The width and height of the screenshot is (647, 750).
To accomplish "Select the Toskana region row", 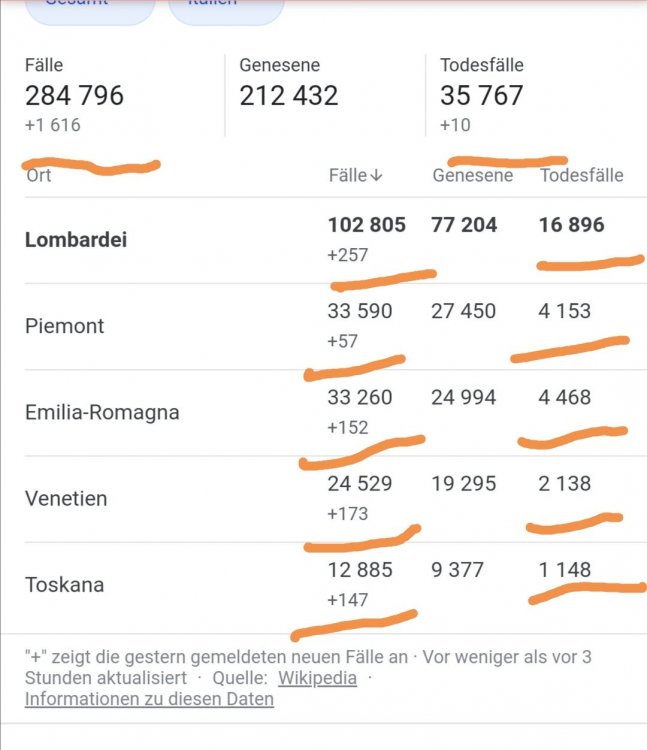I will 336,585.
